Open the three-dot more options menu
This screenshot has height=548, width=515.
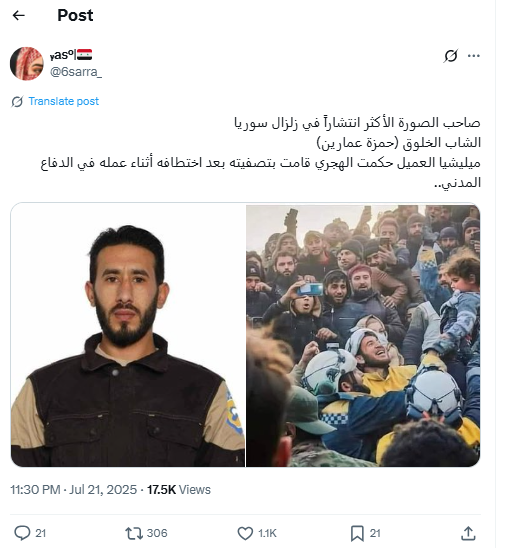coord(473,56)
